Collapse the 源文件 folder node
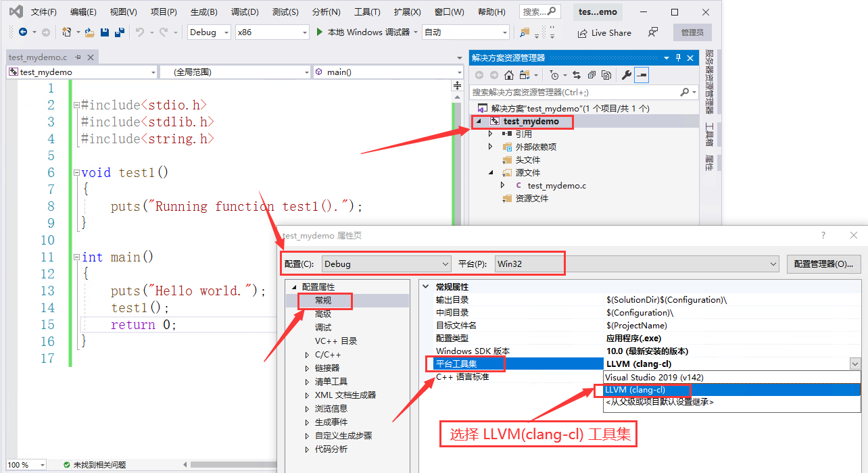The height and width of the screenshot is (473, 868). pos(491,173)
